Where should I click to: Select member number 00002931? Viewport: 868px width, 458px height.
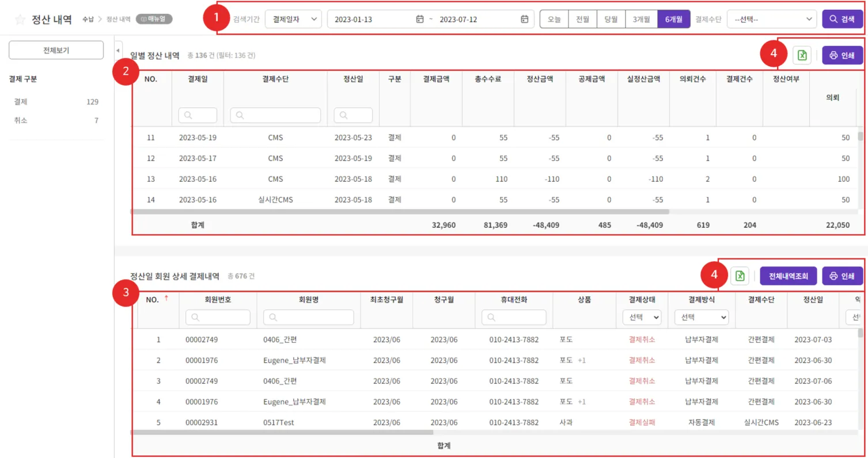[202, 422]
